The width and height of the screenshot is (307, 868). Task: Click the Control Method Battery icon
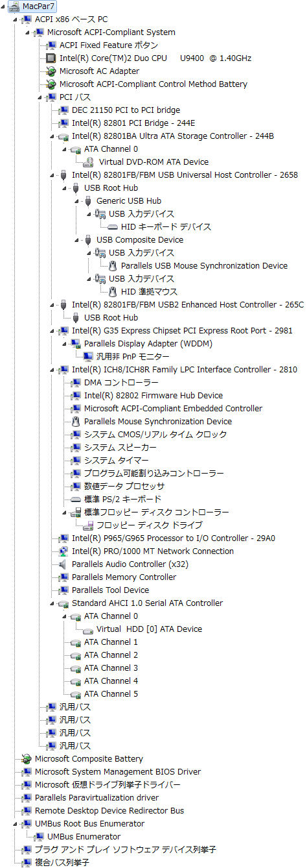pyautogui.click(x=51, y=84)
